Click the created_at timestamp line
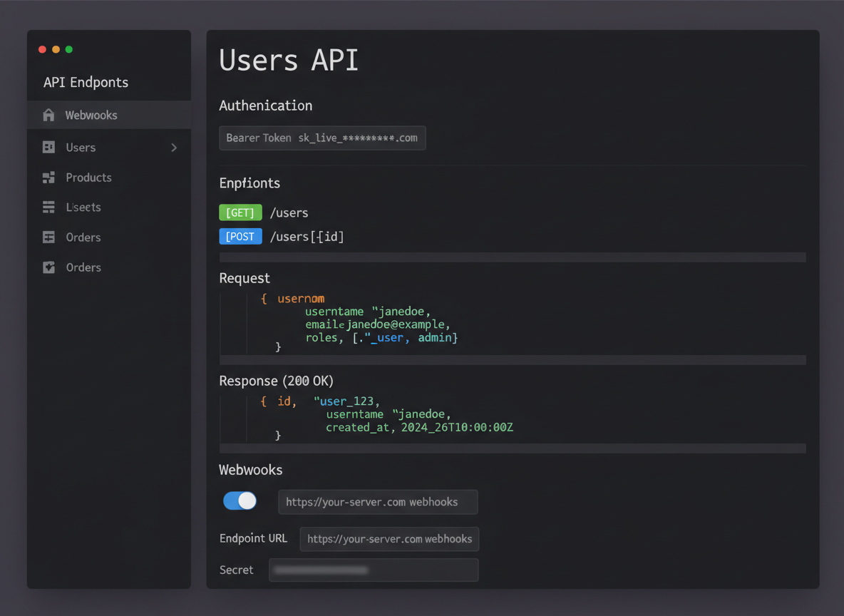 click(x=419, y=428)
